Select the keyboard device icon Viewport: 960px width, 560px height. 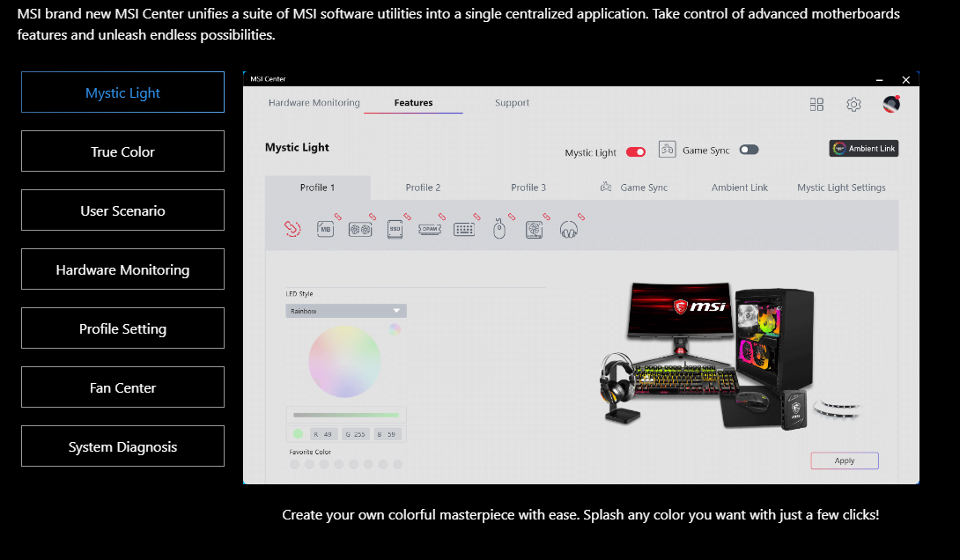(x=464, y=229)
